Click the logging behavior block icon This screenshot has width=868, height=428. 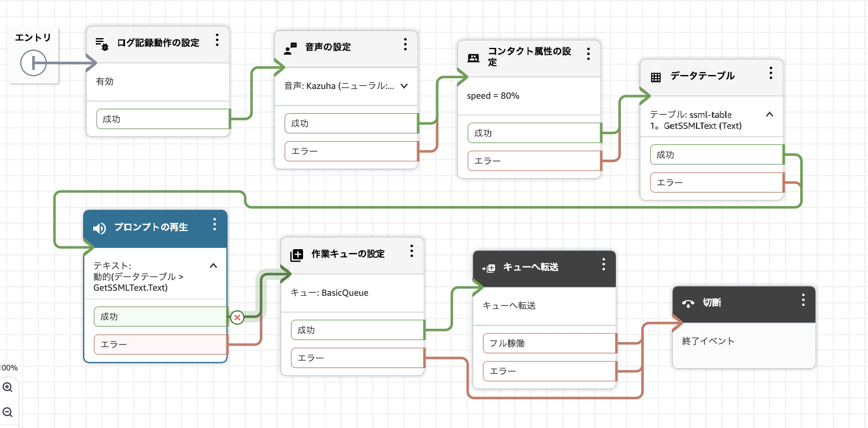[102, 44]
